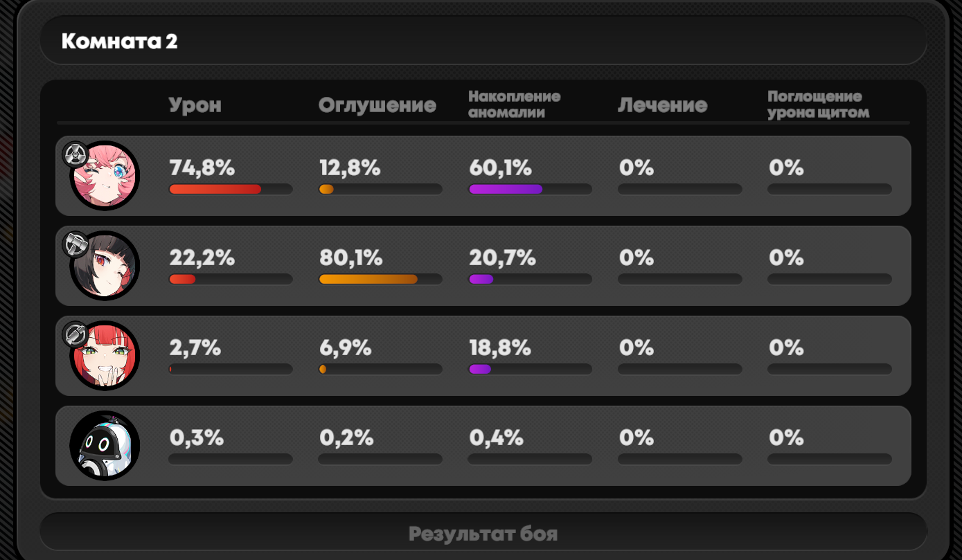The width and height of the screenshot is (962, 560).
Task: Click the orange 80,1% stun bar
Action: (x=368, y=279)
